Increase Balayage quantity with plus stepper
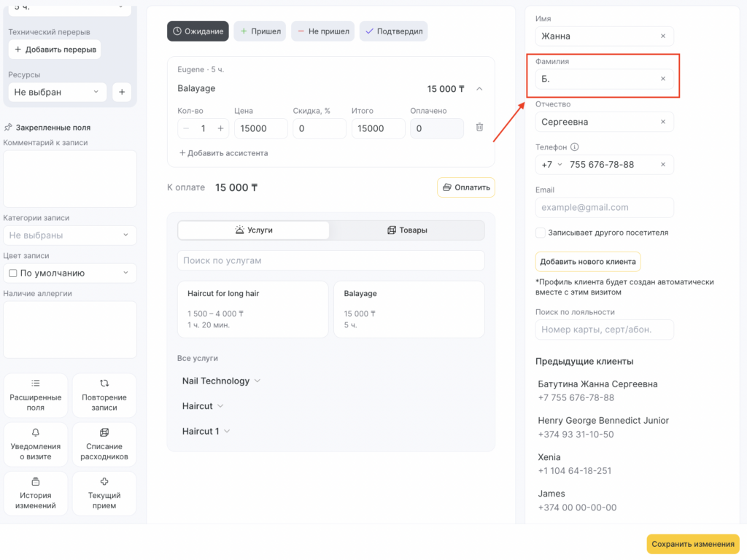This screenshot has width=747, height=560. point(220,128)
